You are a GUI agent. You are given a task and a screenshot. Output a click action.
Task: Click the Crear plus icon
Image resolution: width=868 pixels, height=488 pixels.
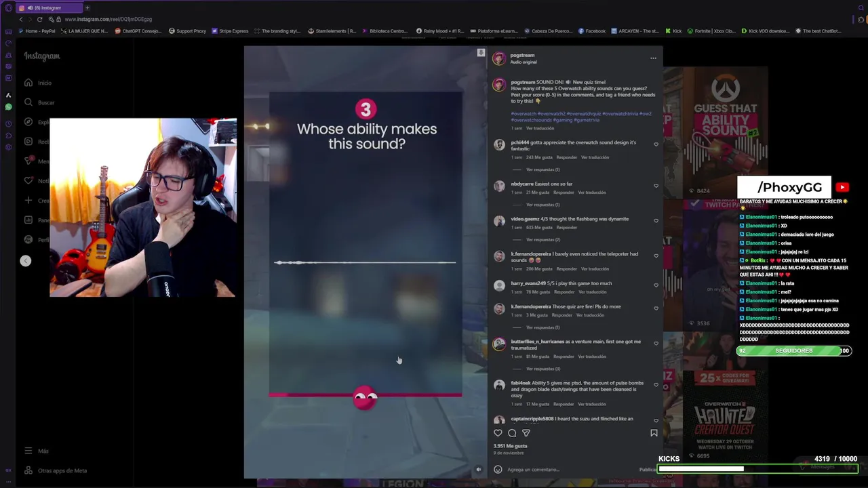pyautogui.click(x=28, y=200)
